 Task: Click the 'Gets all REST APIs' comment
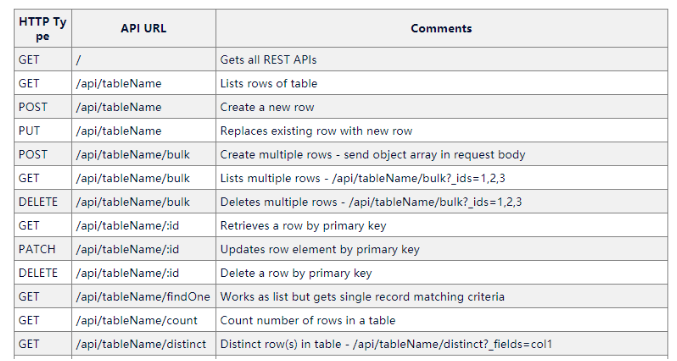click(268, 60)
